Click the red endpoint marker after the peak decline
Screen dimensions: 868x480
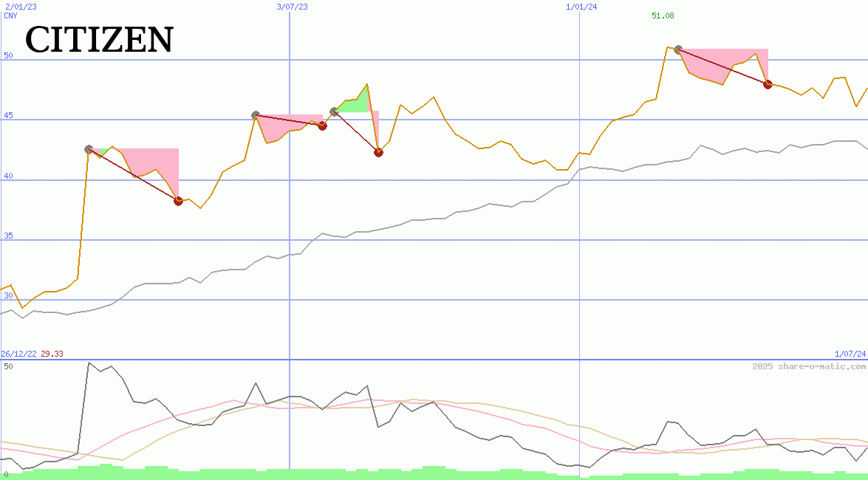click(x=768, y=85)
